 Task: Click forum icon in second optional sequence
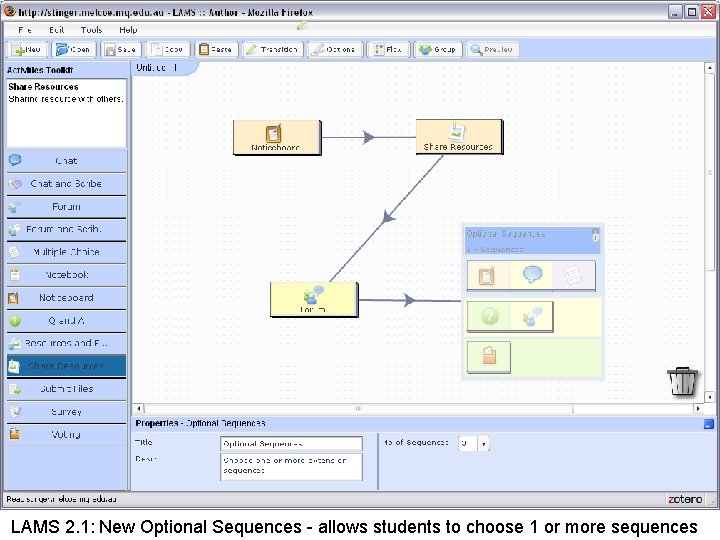pyautogui.click(x=532, y=316)
